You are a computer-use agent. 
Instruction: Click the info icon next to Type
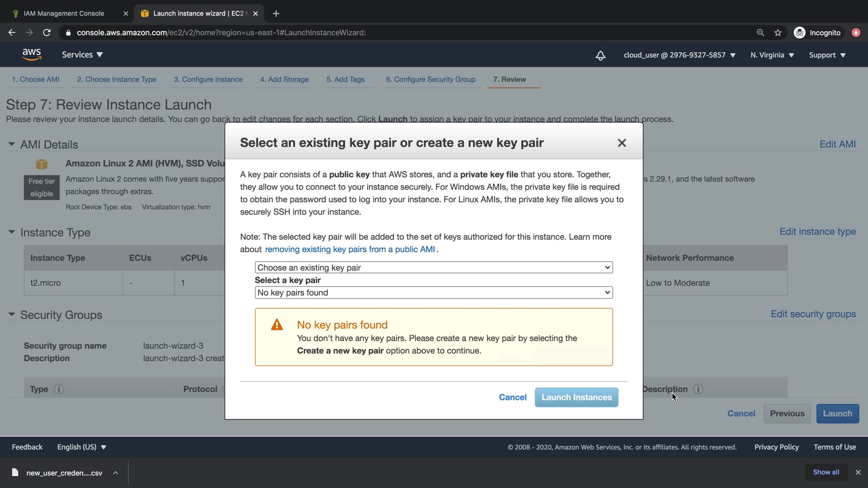coord(59,389)
